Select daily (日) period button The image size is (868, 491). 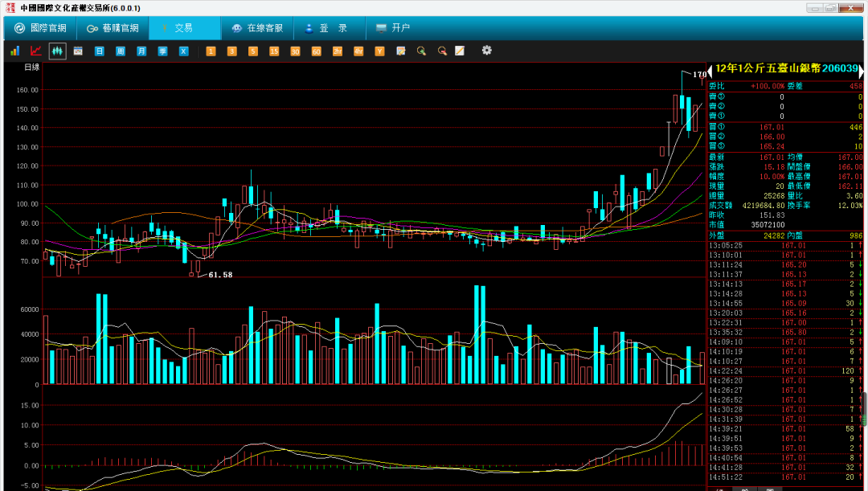tap(99, 51)
